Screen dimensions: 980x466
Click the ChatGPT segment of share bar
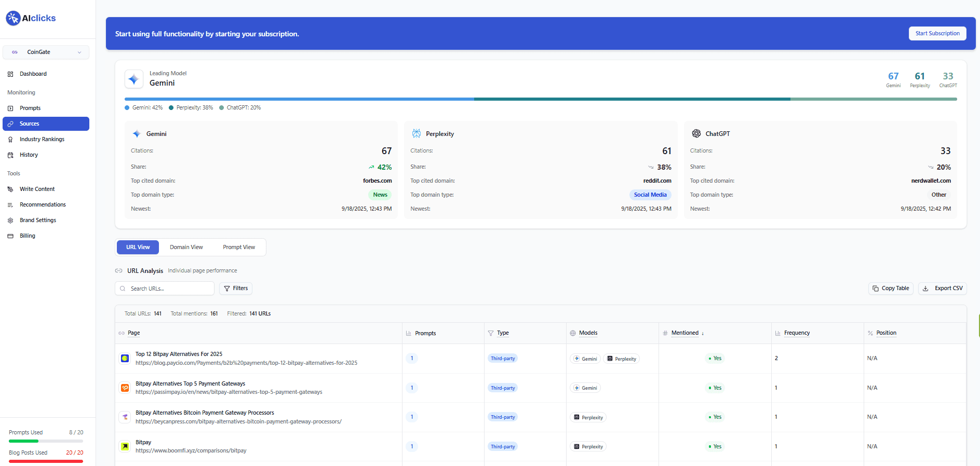(874, 99)
